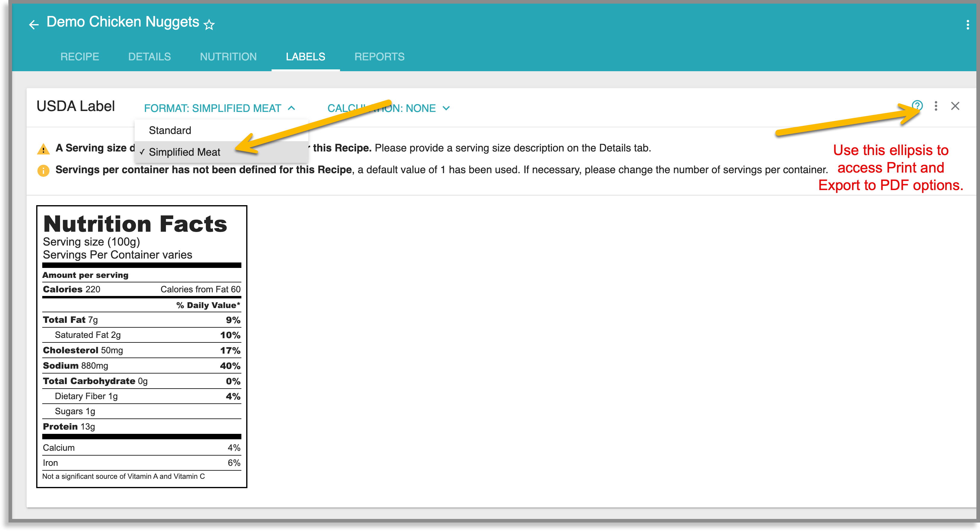
Task: Click the Nutrition Facts label title
Action: [x=135, y=224]
